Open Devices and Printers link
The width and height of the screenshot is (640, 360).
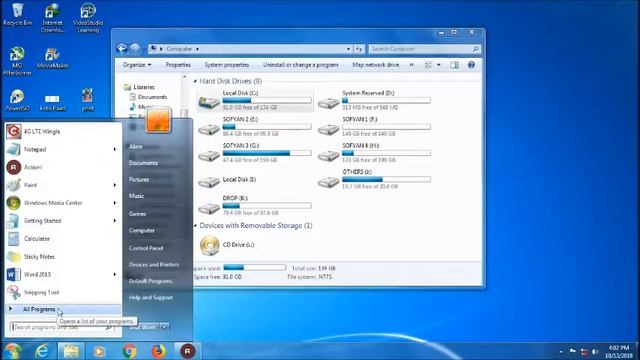(153, 264)
